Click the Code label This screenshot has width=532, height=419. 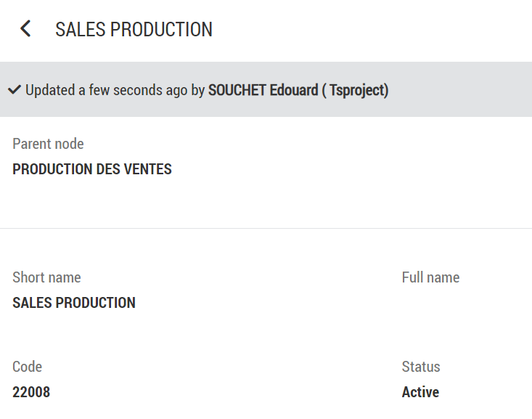point(28,367)
